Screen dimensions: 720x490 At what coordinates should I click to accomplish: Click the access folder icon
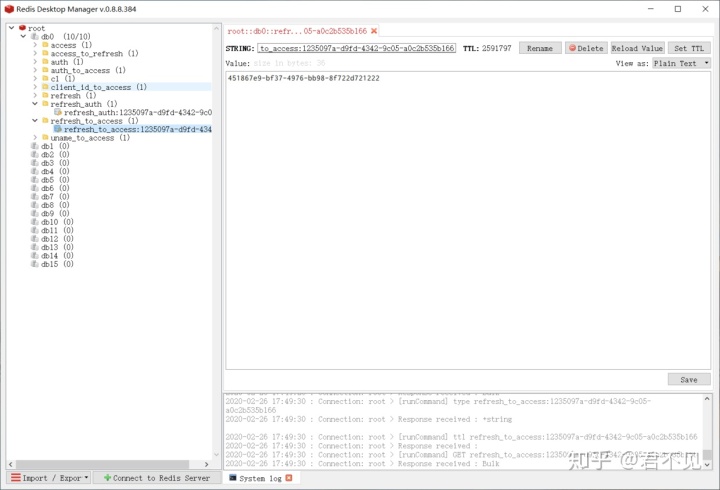(45, 45)
